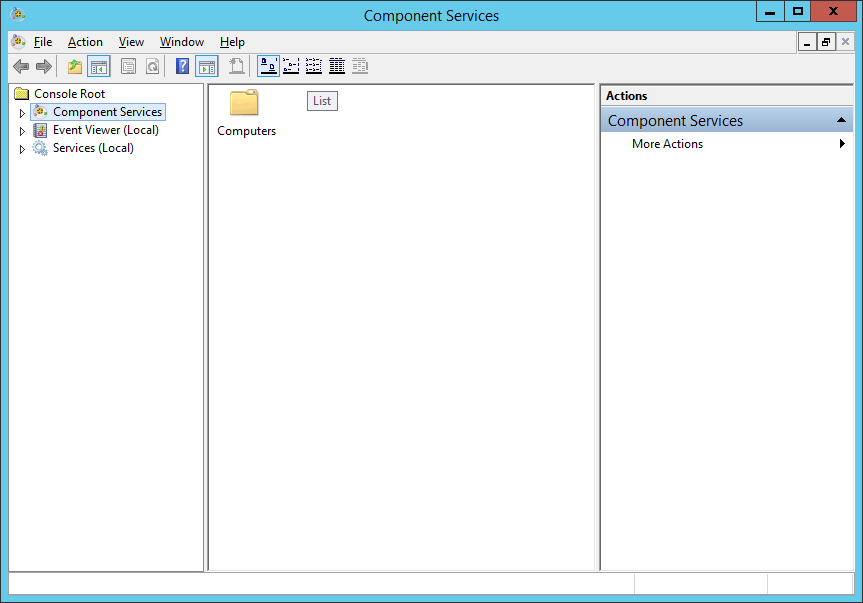This screenshot has width=863, height=603.
Task: Select the Large Icons view button
Action: (x=268, y=67)
